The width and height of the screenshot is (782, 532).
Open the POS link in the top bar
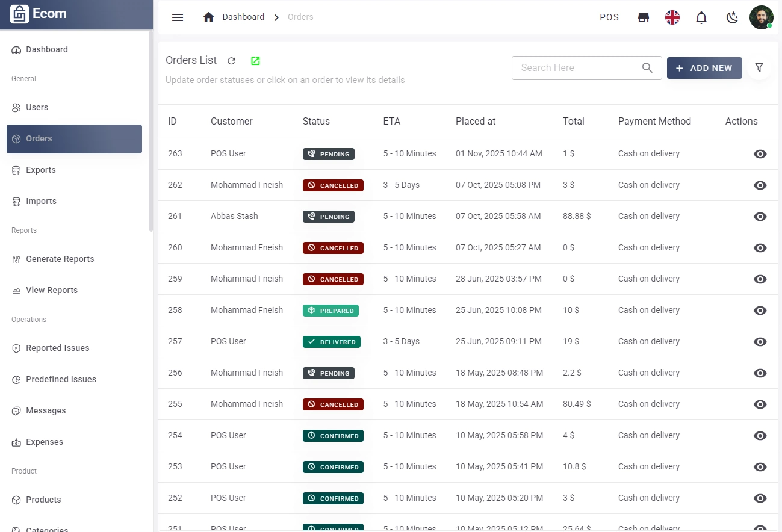[x=609, y=17]
